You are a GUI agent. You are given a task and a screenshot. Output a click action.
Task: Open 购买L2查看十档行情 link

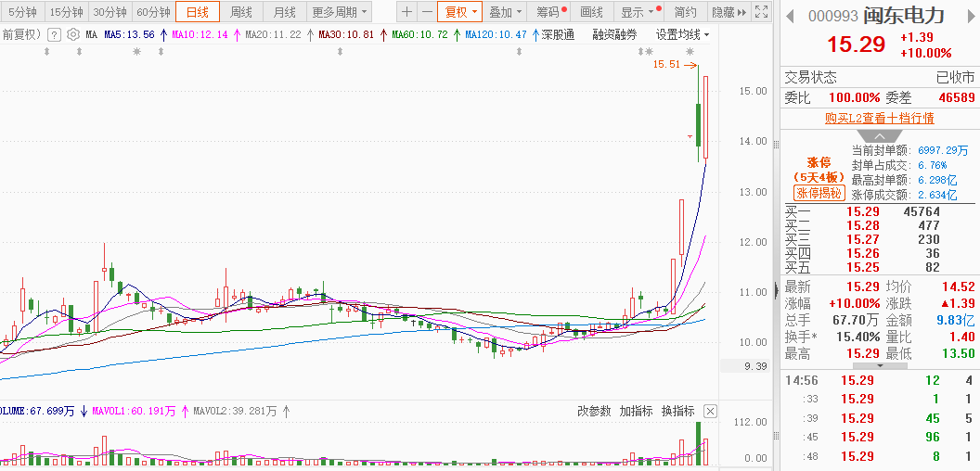tap(880, 118)
